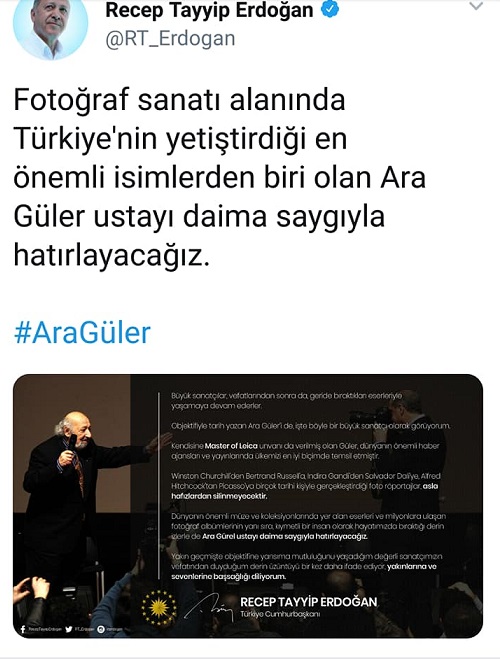Click the bold 'Master of Leica' text

click(x=231, y=446)
